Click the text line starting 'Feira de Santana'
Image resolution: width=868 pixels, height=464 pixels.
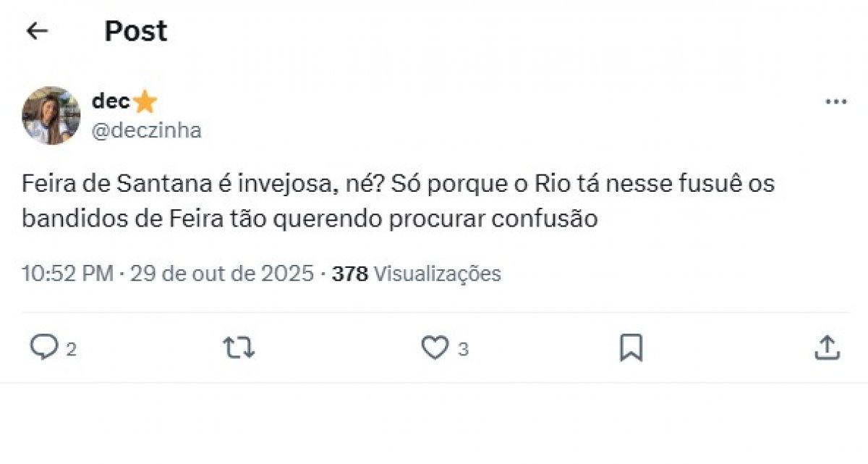coord(398,184)
